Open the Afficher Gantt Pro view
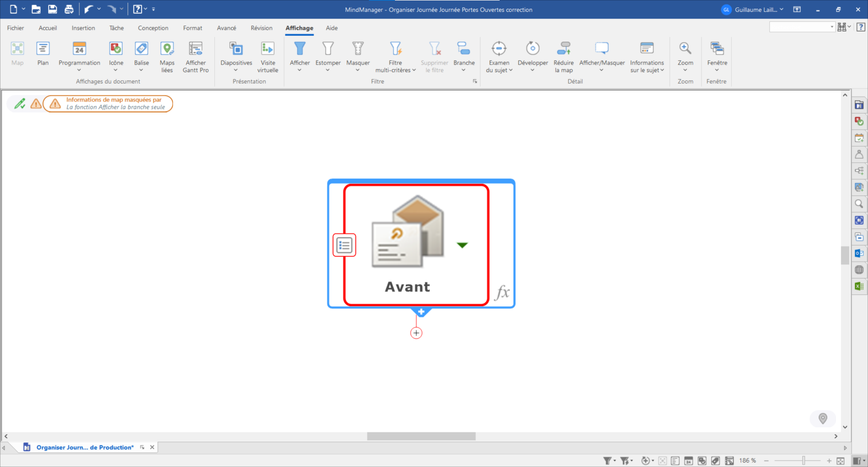The height and width of the screenshot is (467, 868). [x=195, y=56]
